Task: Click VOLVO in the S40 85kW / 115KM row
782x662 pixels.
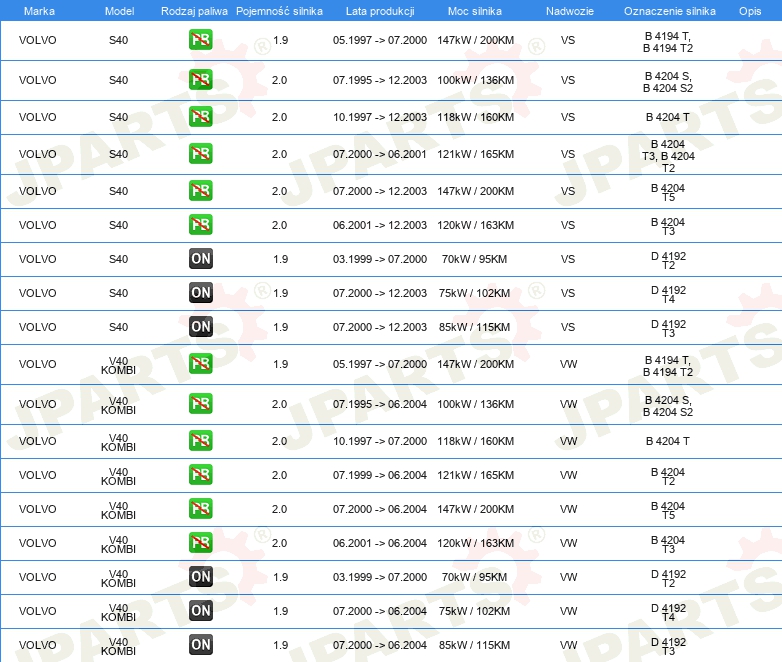Action: tap(38, 327)
